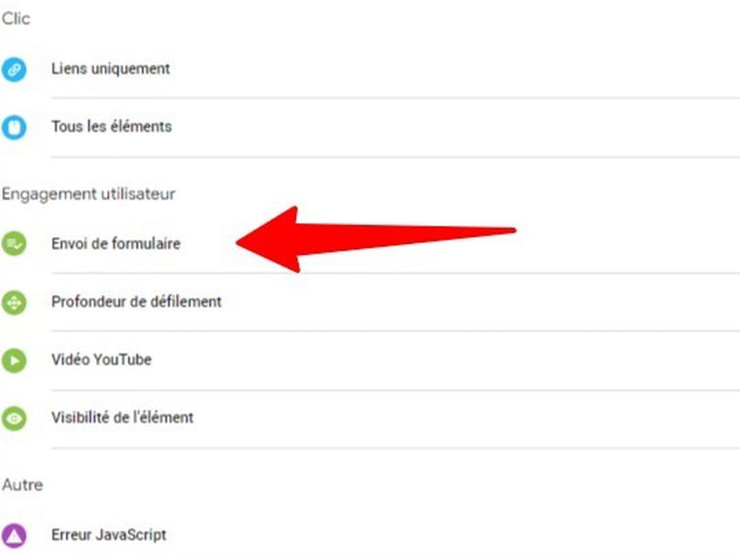Click the green form-check icon for Envoi de formulaire
The image size is (740, 560).
point(14,243)
